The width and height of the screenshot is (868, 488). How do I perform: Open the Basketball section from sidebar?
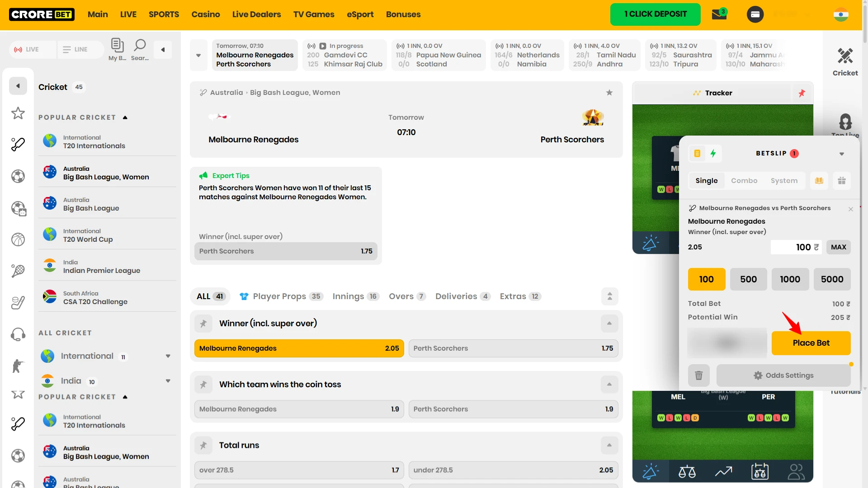pos(18,239)
